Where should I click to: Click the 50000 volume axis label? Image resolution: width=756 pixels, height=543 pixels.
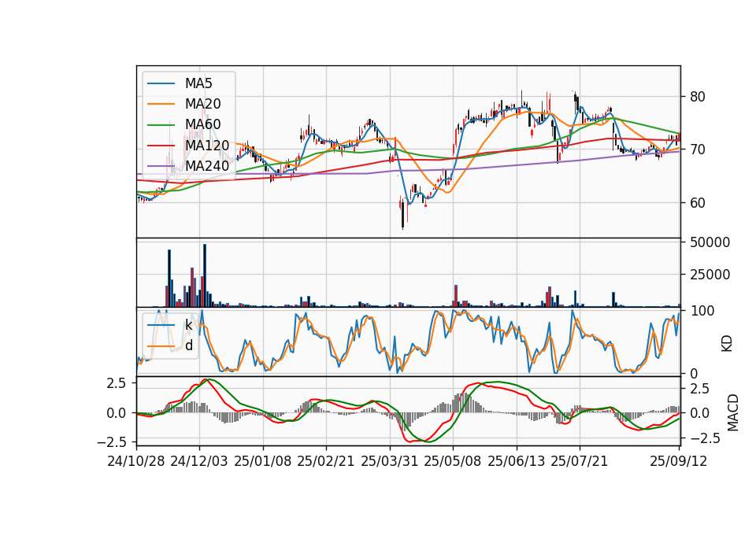pyautogui.click(x=710, y=242)
